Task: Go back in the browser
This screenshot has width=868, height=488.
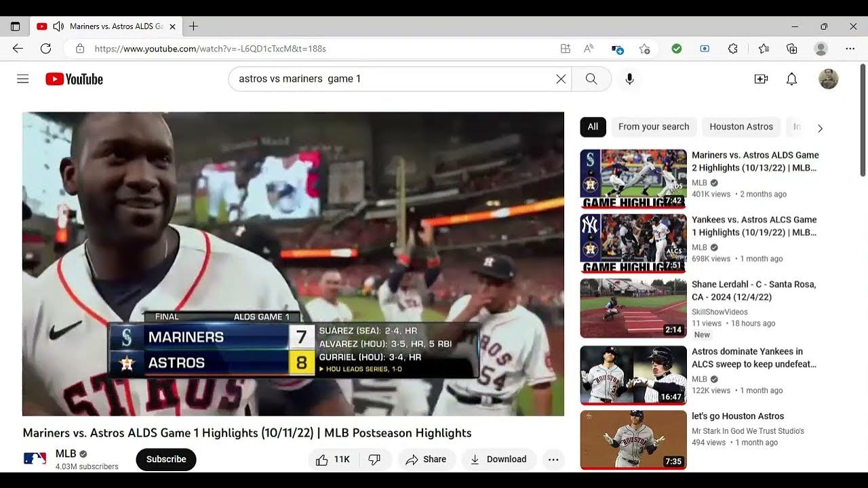Action: [x=18, y=49]
